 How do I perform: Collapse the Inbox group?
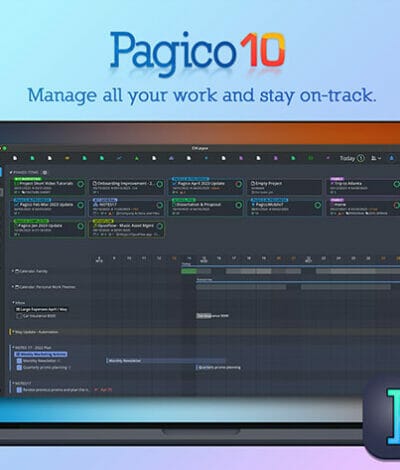pyautogui.click(x=14, y=302)
